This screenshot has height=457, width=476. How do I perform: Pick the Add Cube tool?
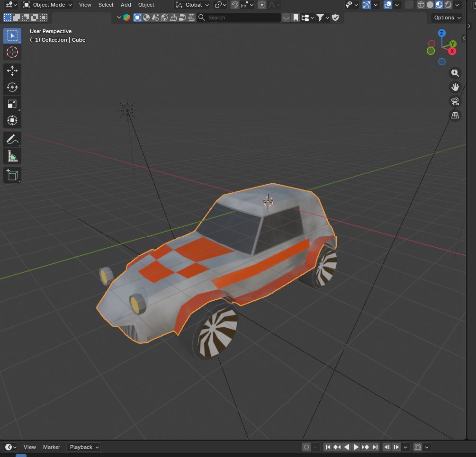pyautogui.click(x=12, y=175)
